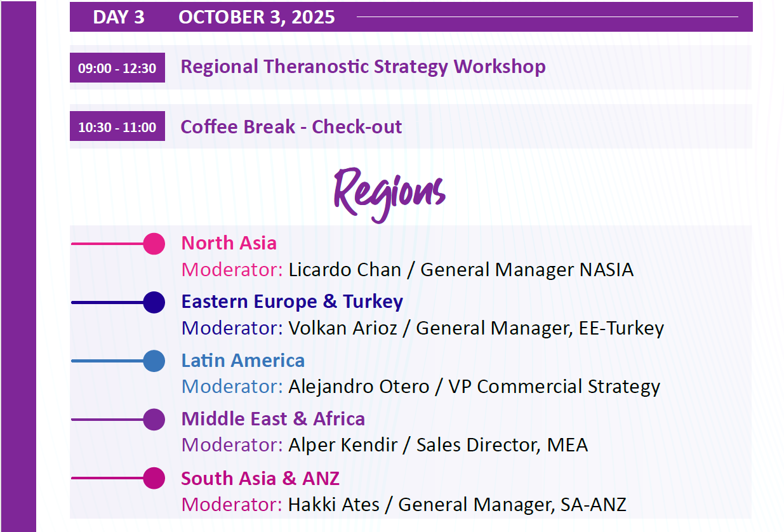The height and width of the screenshot is (532, 784).
Task: Click the October 3, 2025 date heading
Action: click(256, 17)
